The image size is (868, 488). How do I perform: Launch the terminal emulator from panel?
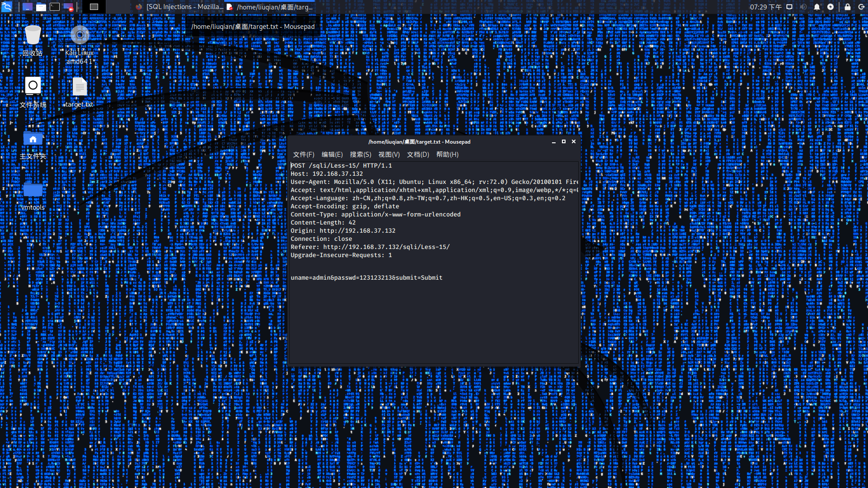pos(55,7)
